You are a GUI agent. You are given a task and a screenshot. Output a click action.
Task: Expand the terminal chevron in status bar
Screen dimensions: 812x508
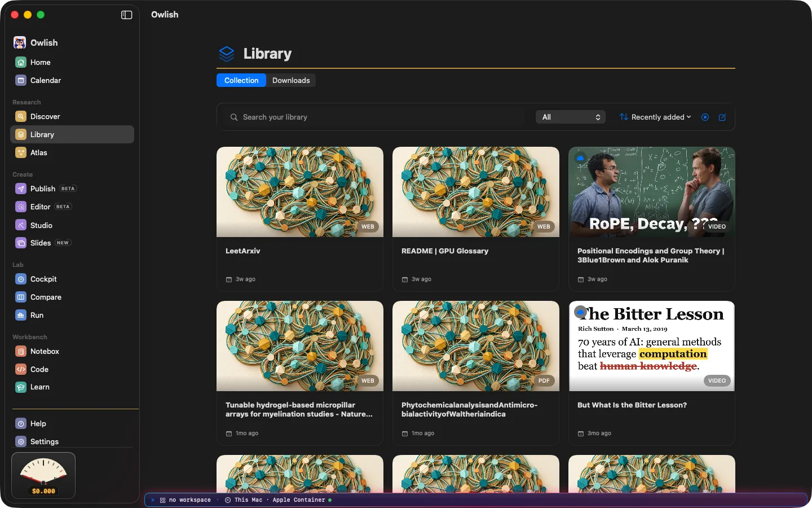pos(152,500)
